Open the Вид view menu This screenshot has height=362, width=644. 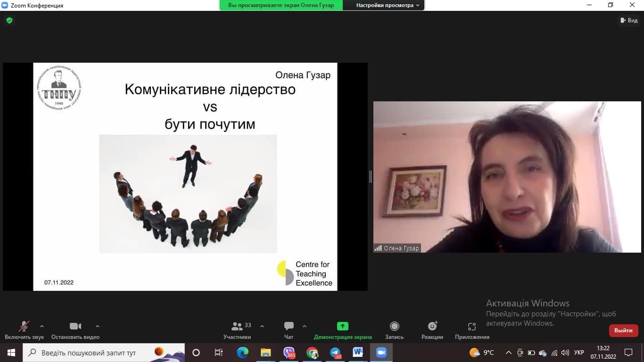click(x=628, y=20)
